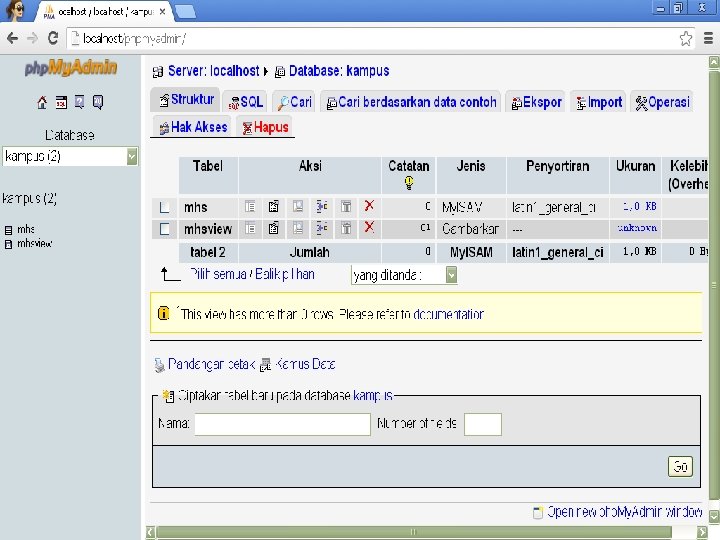Reload the page with the refresh icon

click(53, 38)
